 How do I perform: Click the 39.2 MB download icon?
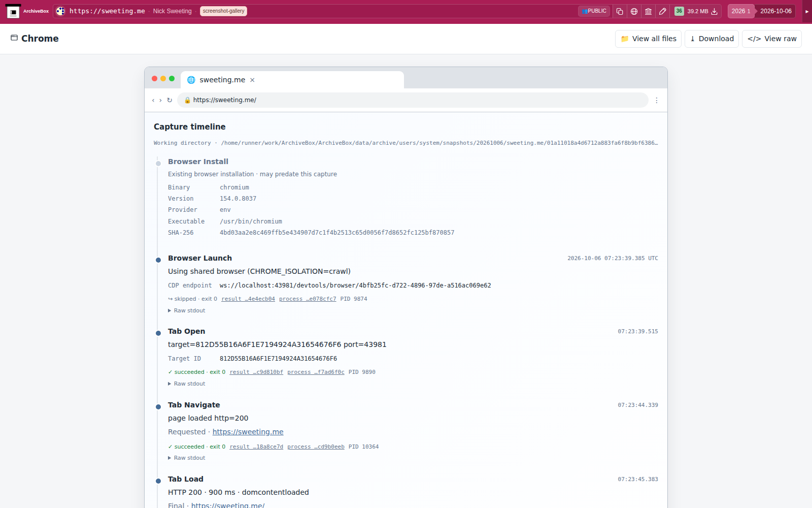tap(714, 11)
